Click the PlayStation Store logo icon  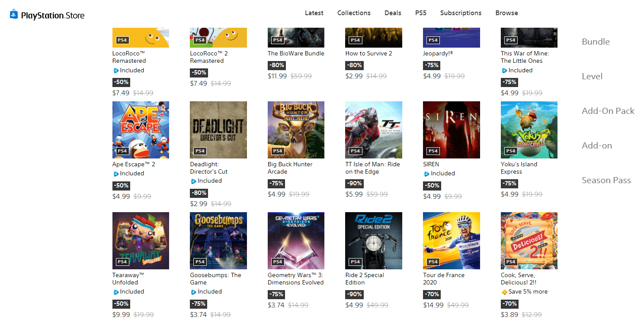coord(14,14)
